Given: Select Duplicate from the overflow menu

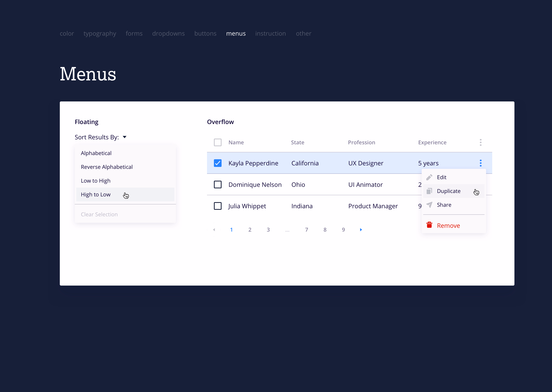Looking at the screenshot, I should point(449,191).
